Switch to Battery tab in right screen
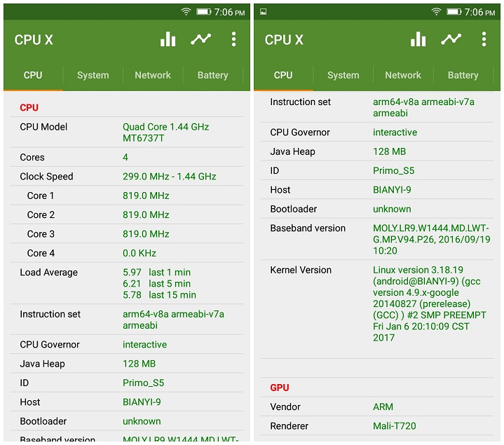Image resolution: width=504 pixels, height=445 pixels. click(x=463, y=75)
